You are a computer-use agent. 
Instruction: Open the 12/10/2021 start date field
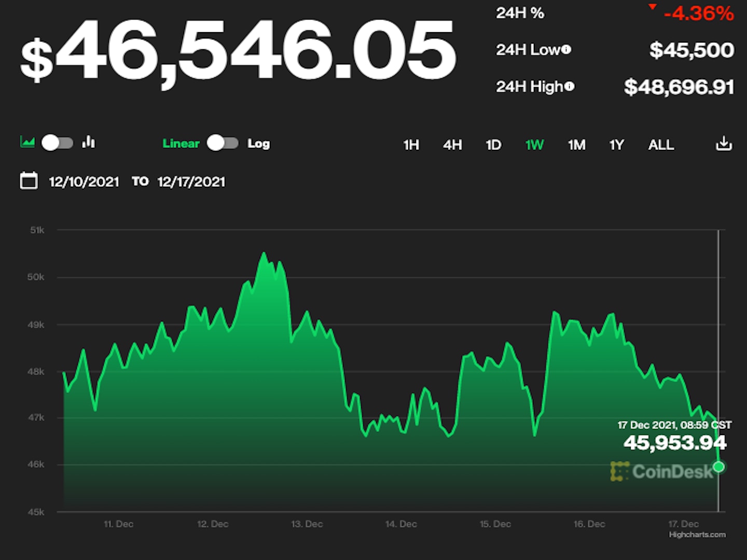coord(84,182)
